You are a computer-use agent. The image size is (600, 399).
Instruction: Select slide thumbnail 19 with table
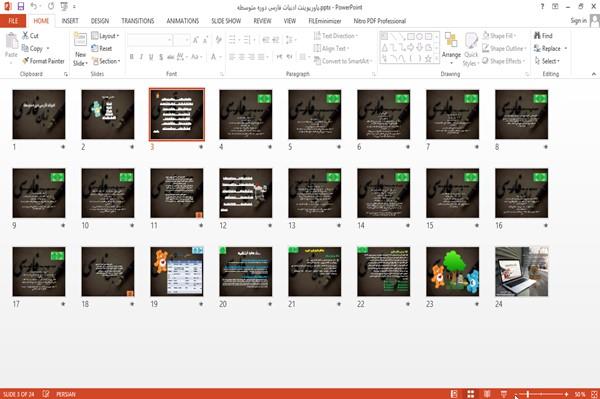(x=177, y=271)
